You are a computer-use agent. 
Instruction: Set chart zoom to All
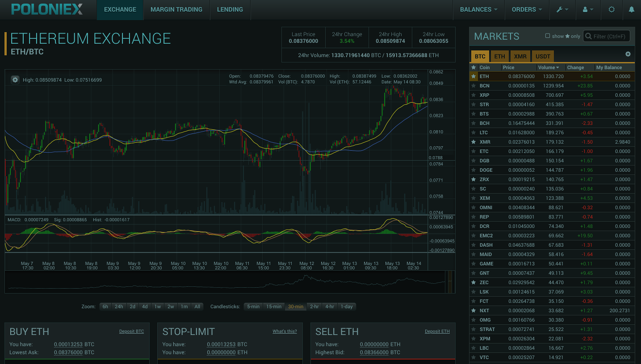197,306
